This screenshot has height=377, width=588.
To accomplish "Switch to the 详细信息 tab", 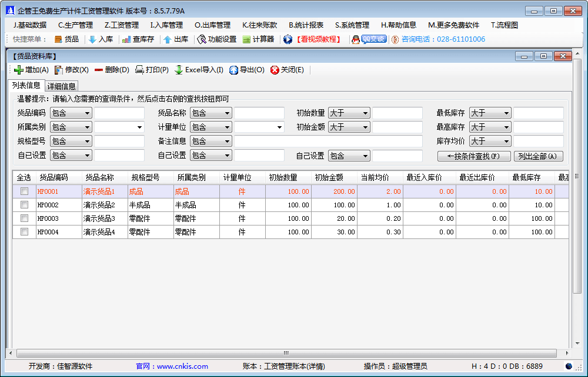I will (x=61, y=86).
